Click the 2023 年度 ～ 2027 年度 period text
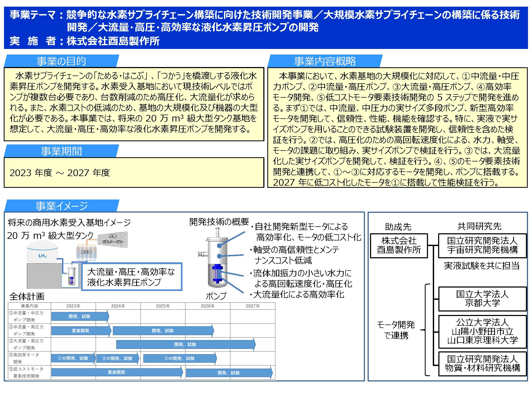The width and height of the screenshot is (532, 399). click(x=60, y=173)
